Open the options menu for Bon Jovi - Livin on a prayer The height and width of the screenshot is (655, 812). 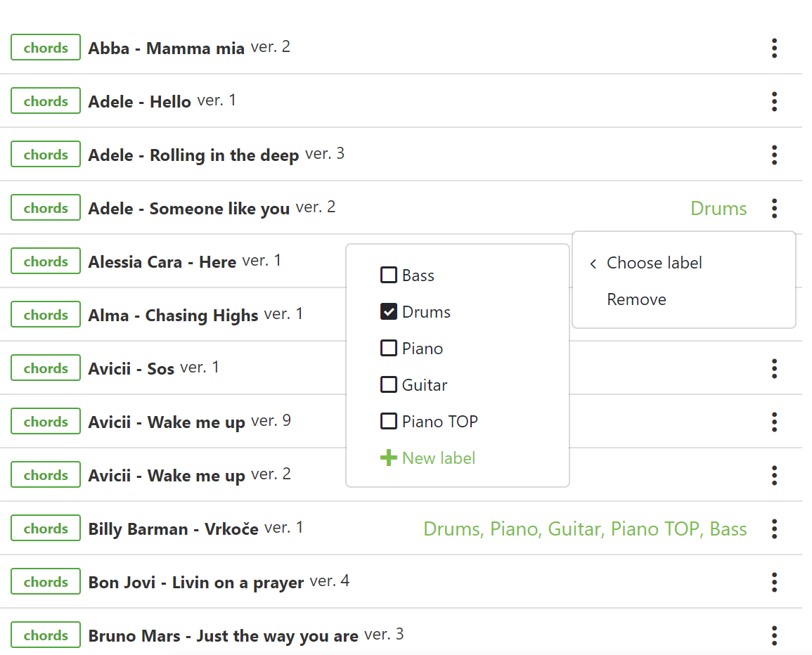pos(774,582)
